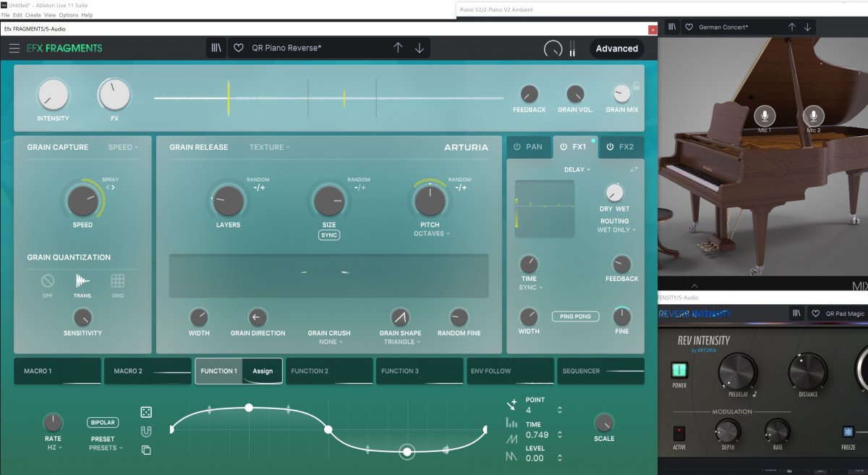Image resolution: width=868 pixels, height=475 pixels.
Task: Open the Rate HZ unit dropdown
Action: pyautogui.click(x=54, y=447)
